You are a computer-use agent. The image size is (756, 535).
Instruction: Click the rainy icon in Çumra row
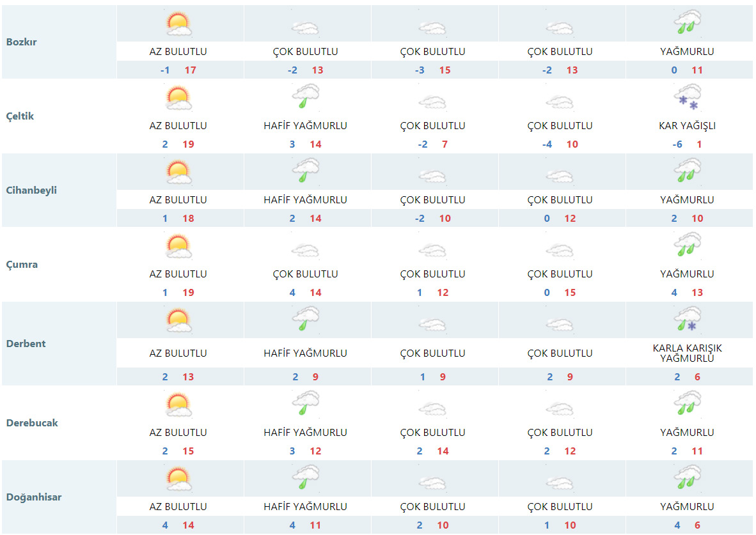tap(687, 246)
